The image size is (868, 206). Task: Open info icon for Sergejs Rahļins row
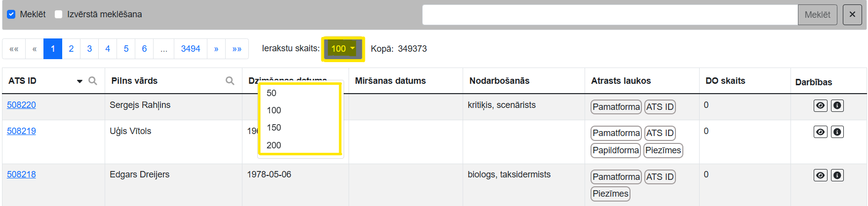point(837,105)
